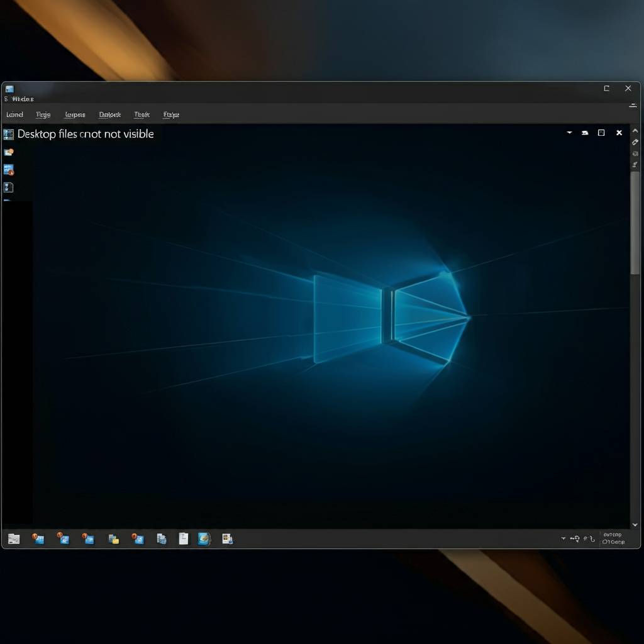This screenshot has height=644, width=644.
Task: Select the eraser tool in right strip
Action: tap(635, 142)
